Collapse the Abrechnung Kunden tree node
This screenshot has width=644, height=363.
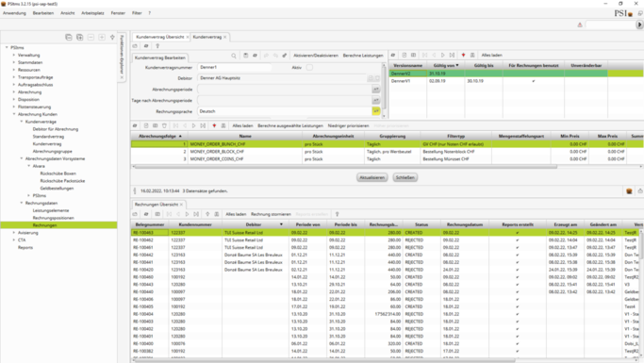[13, 114]
